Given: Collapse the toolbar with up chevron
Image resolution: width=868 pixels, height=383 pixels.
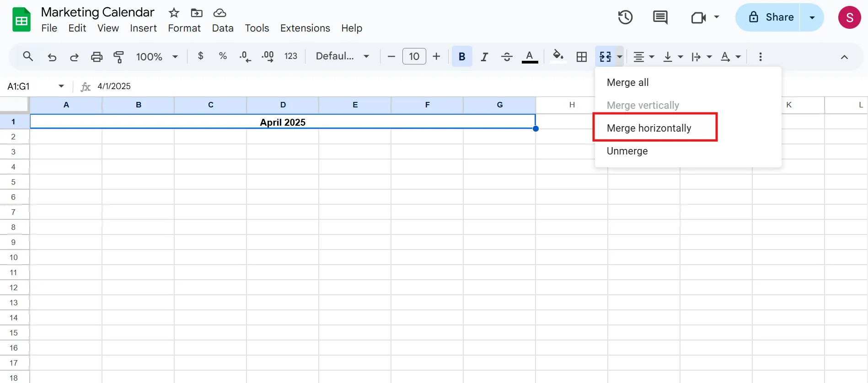Looking at the screenshot, I should pos(844,57).
